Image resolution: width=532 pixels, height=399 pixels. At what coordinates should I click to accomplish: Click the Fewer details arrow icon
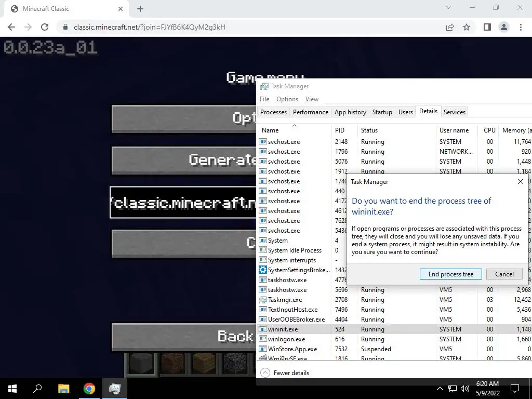pos(265,373)
